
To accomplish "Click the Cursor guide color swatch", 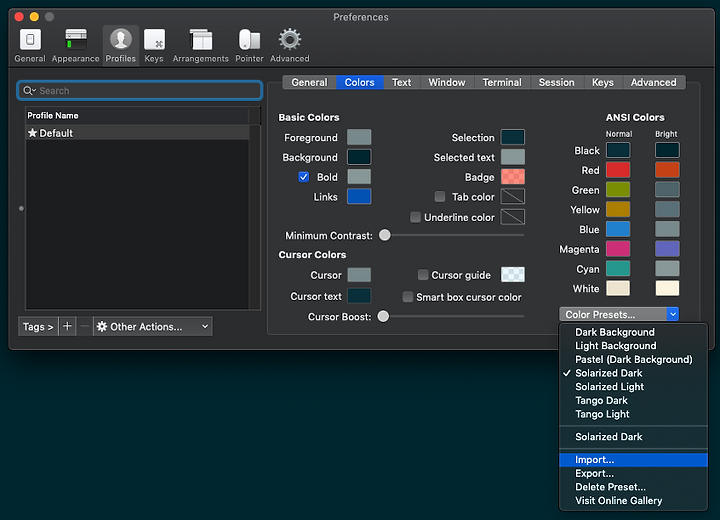I will [512, 274].
